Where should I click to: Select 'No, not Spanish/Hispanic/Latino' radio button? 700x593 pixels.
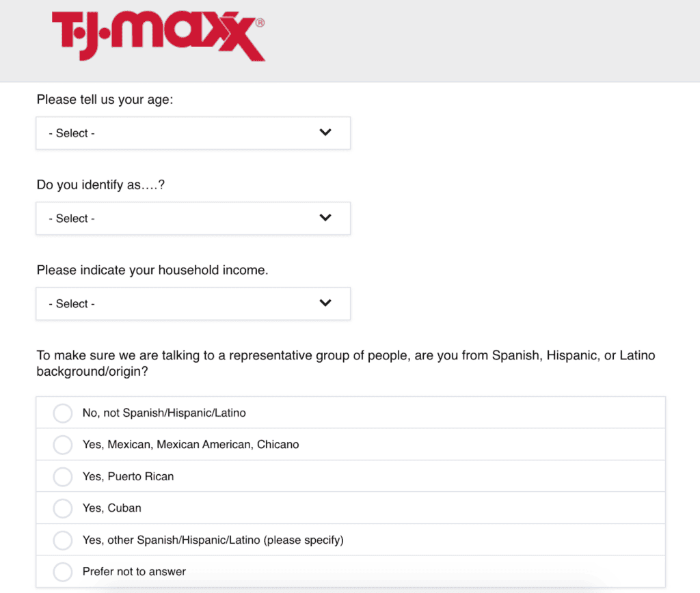tap(63, 413)
